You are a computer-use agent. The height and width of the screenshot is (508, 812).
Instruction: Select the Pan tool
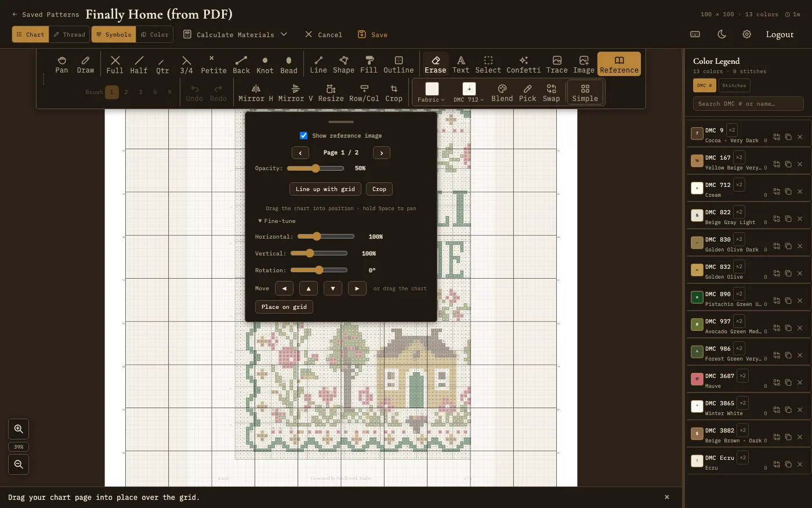tap(61, 64)
